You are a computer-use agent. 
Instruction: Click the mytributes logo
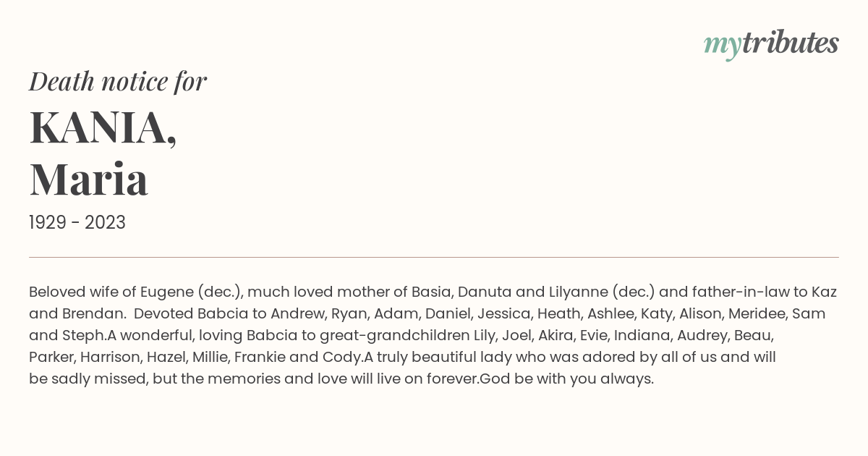771,44
